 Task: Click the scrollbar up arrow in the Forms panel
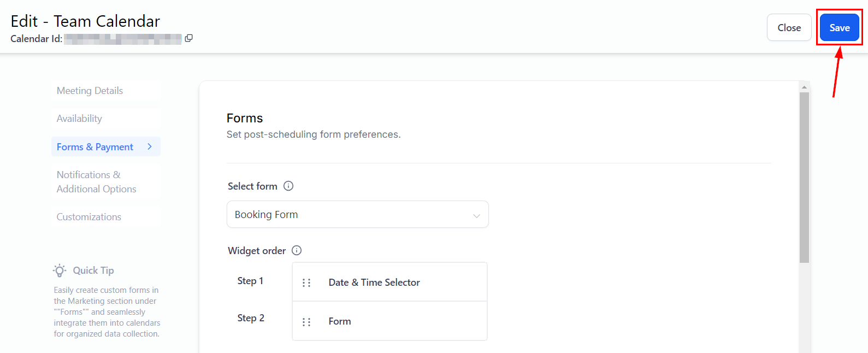(x=804, y=87)
